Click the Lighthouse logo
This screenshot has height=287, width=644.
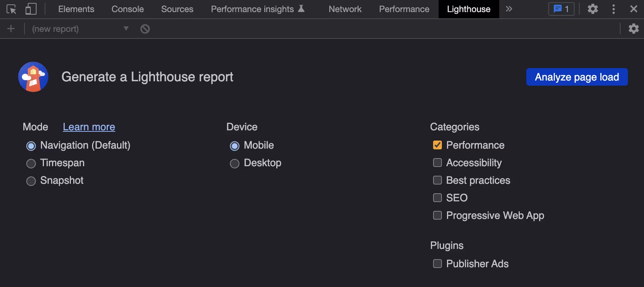point(33,77)
